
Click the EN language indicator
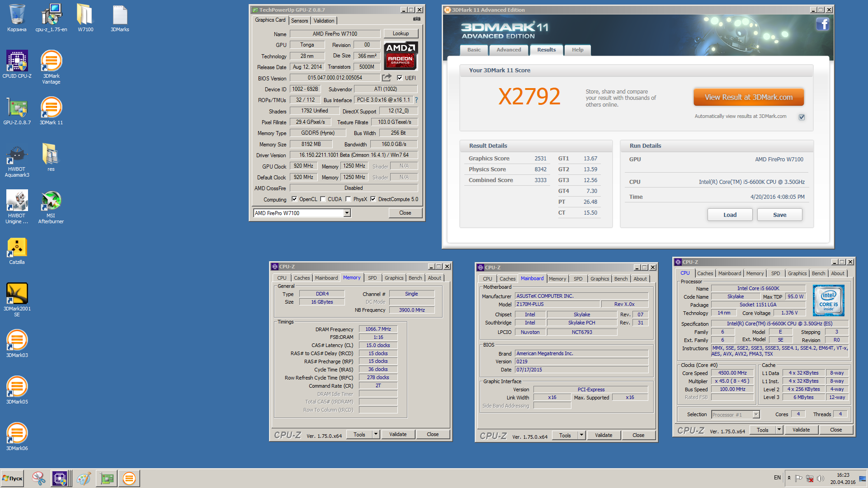click(777, 478)
